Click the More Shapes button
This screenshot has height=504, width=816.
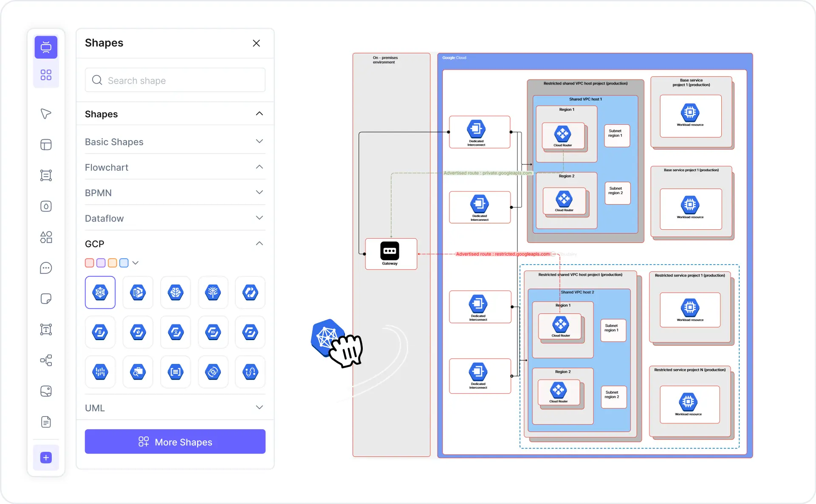[x=175, y=442]
